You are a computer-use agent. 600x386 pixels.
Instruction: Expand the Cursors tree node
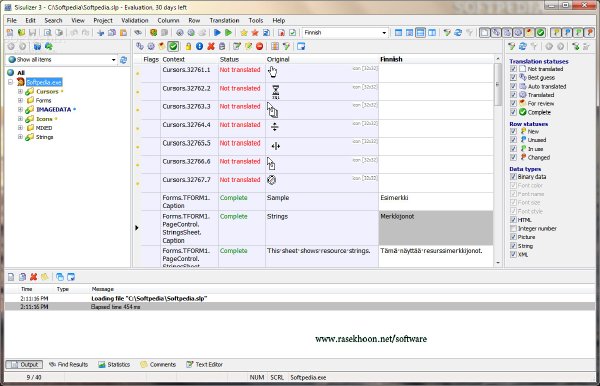[20, 91]
